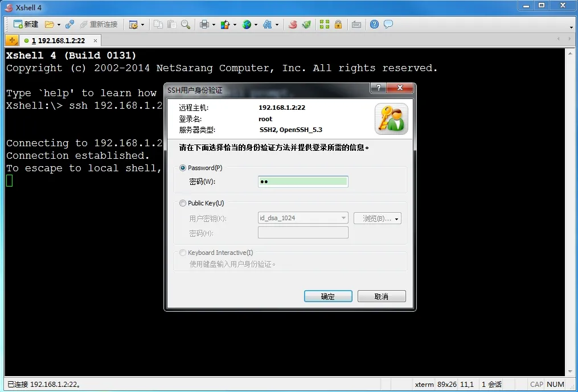Select the Public Key(U) radio button
578x392 pixels.
[182, 203]
